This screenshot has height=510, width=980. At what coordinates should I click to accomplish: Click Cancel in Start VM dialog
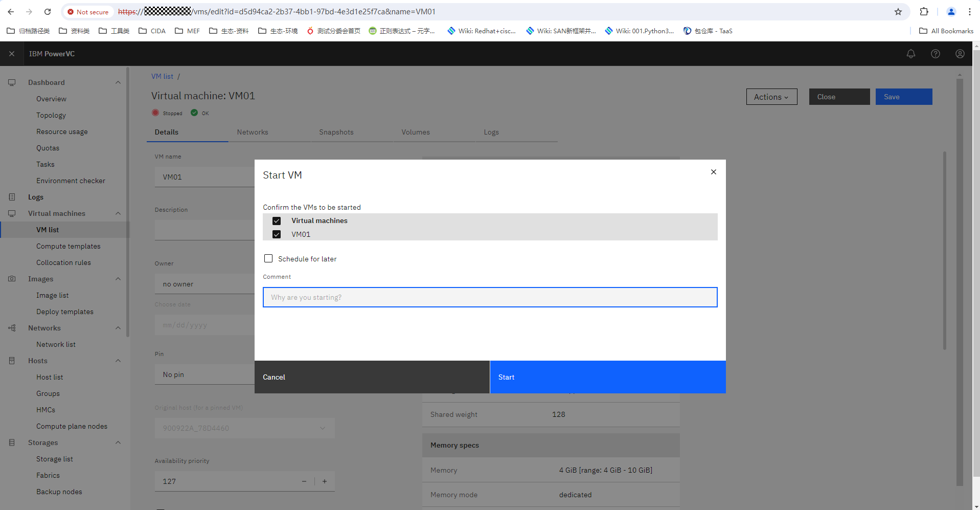coord(372,377)
